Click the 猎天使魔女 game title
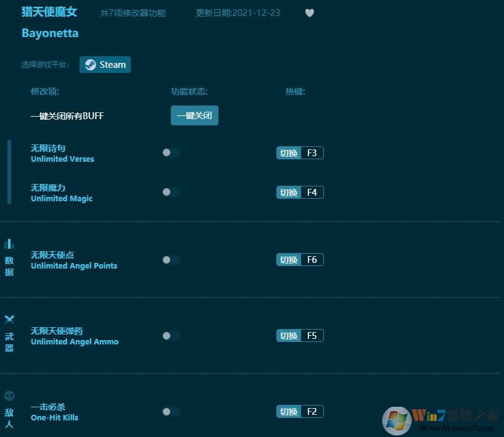 [49, 12]
